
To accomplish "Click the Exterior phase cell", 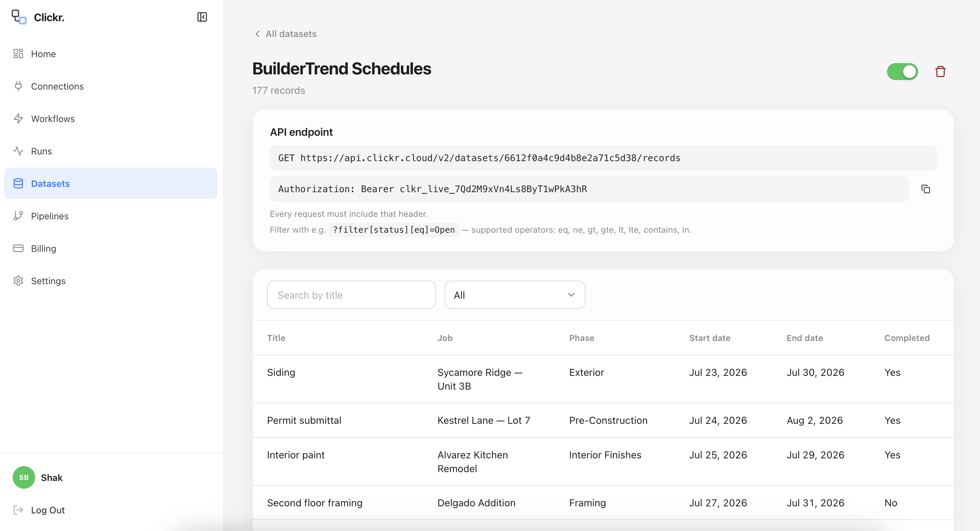I will click(x=587, y=372).
